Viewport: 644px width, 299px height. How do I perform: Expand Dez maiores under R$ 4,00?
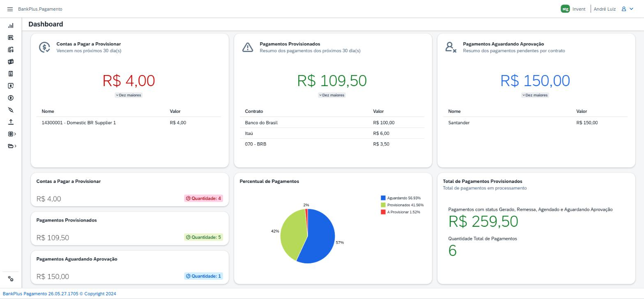click(129, 95)
